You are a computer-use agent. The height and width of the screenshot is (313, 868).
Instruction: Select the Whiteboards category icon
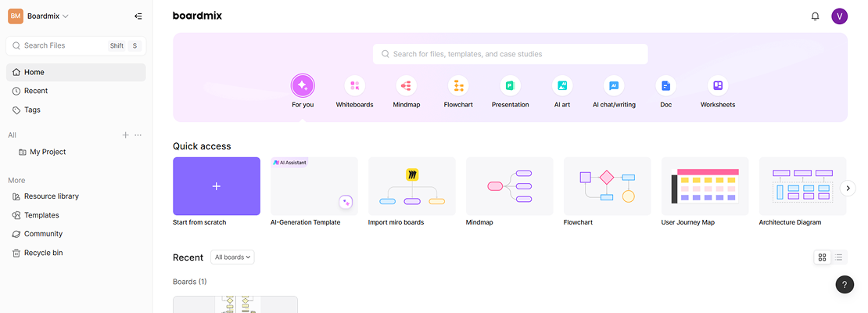click(354, 85)
